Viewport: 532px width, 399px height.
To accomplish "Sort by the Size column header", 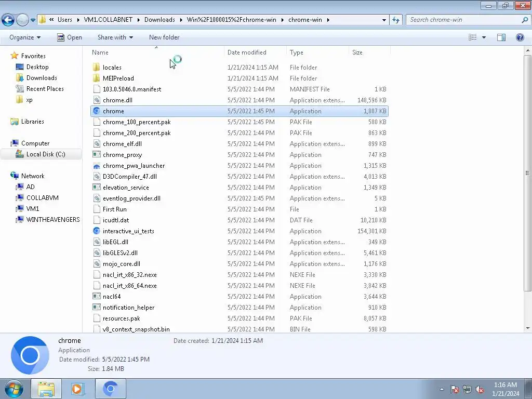I will coord(369,52).
